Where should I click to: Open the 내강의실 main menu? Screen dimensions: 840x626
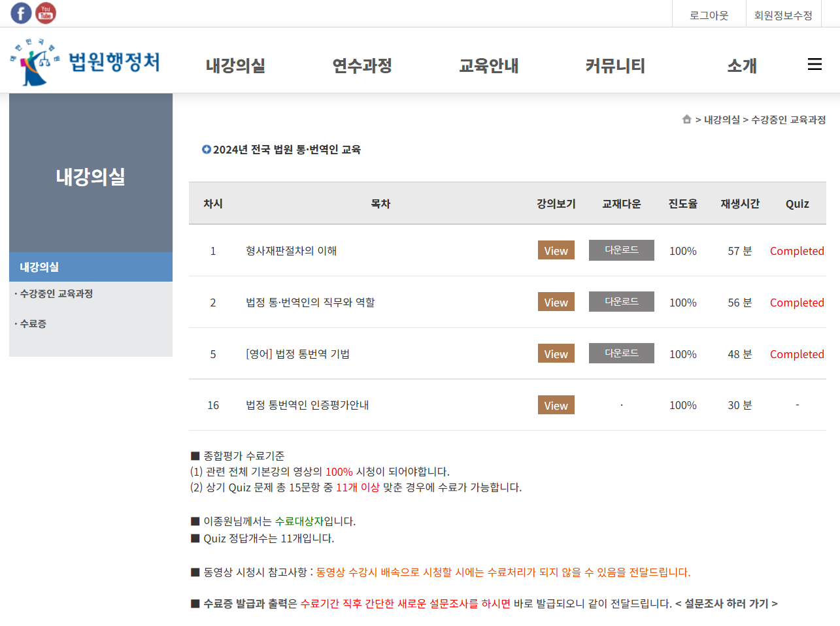[x=235, y=66]
